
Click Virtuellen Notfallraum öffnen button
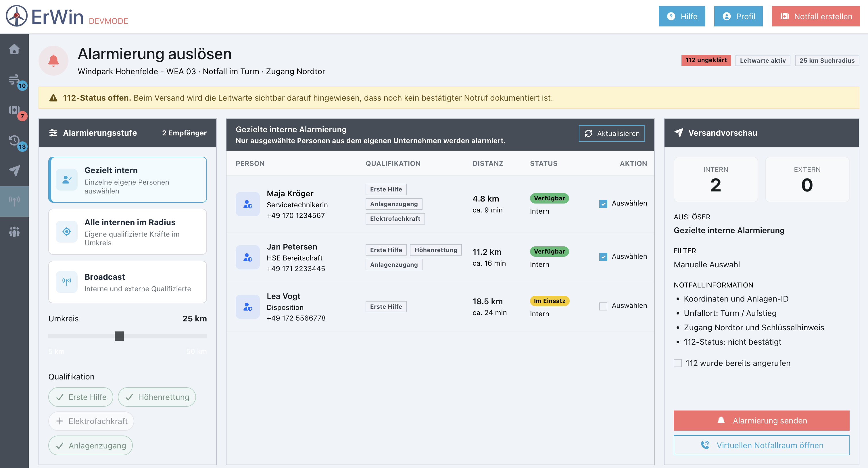click(x=762, y=445)
